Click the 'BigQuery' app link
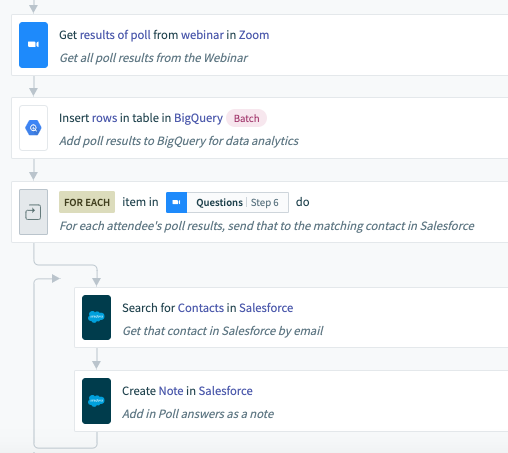The width and height of the screenshot is (508, 453). tap(198, 118)
